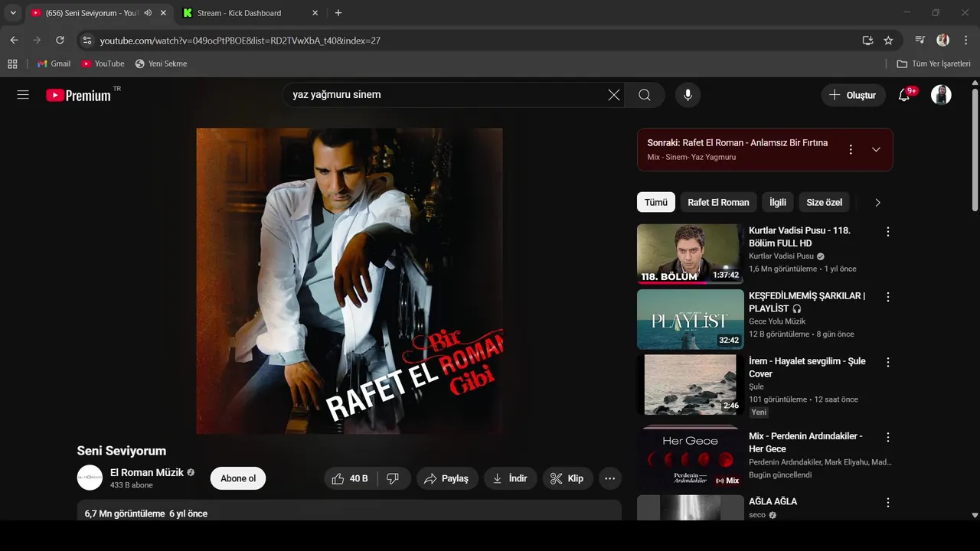Click the Rafet El Roman video player

click(x=349, y=281)
